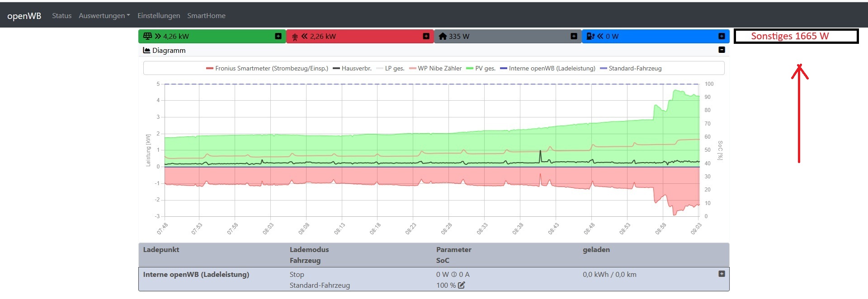This screenshot has height=299, width=868.
Task: Click the SoC edit pencil icon
Action: [461, 285]
